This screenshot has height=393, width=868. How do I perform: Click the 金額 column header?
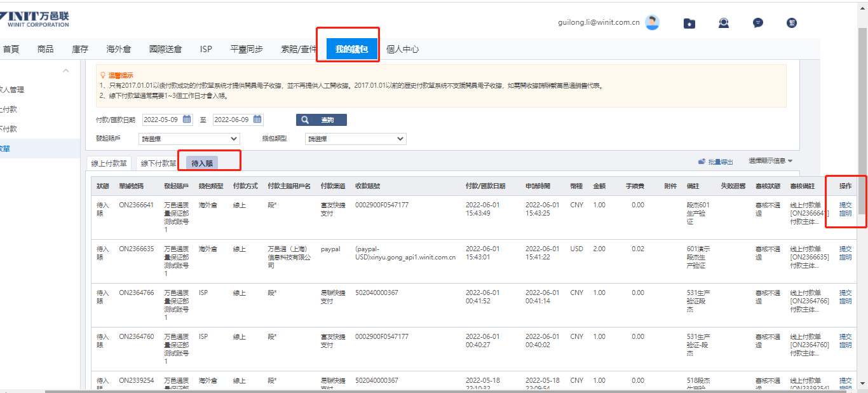(x=599, y=186)
